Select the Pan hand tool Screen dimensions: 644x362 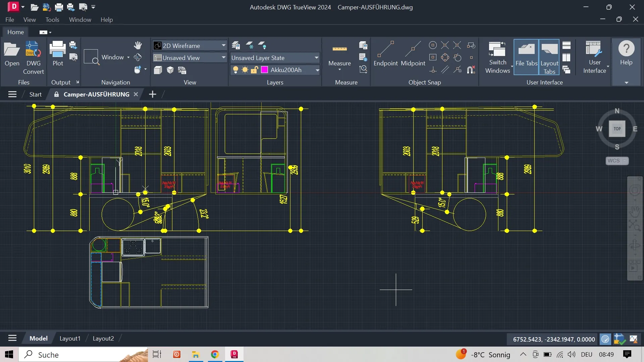[x=138, y=45]
